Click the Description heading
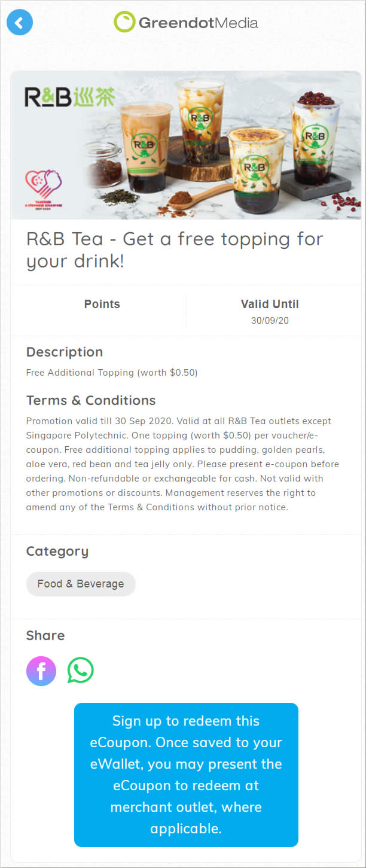This screenshot has height=868, width=366. [65, 352]
